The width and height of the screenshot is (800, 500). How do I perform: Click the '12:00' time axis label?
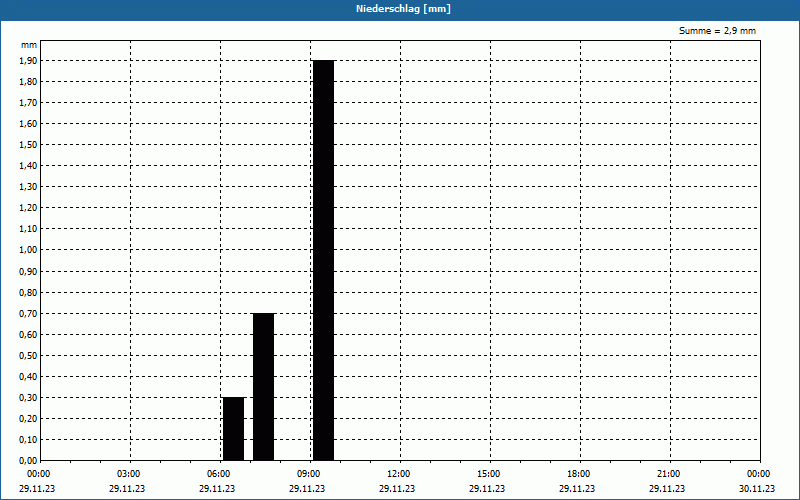pyautogui.click(x=398, y=474)
